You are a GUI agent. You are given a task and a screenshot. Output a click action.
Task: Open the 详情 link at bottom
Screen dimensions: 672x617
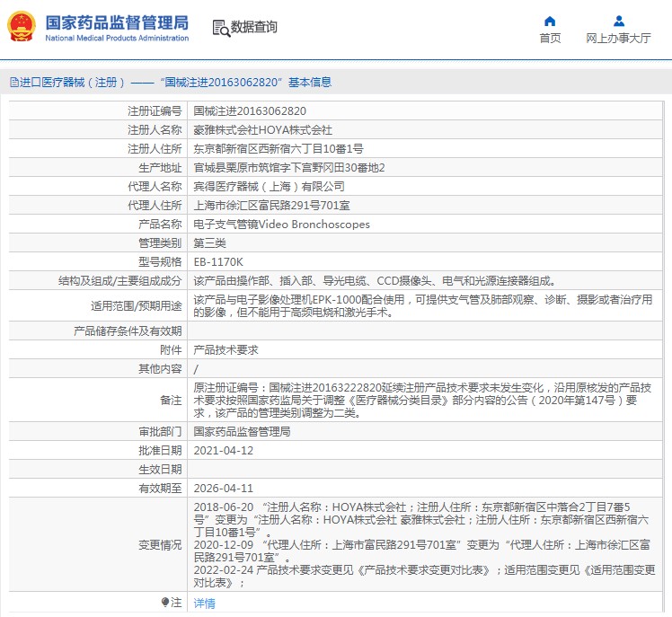coord(205,604)
